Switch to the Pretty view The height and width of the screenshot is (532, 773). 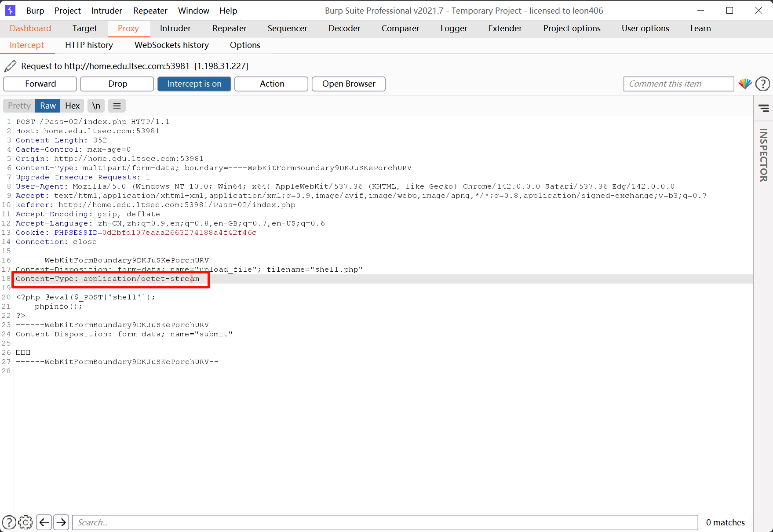coord(19,106)
